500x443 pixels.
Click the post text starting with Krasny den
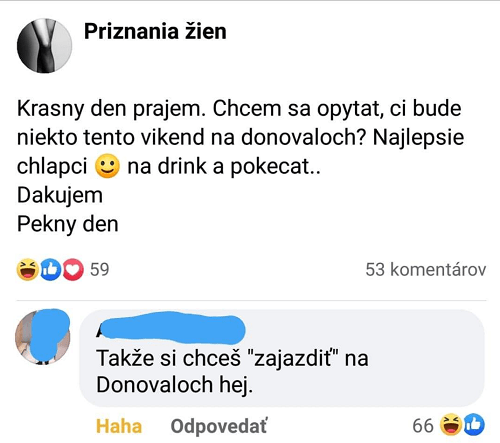(240, 137)
